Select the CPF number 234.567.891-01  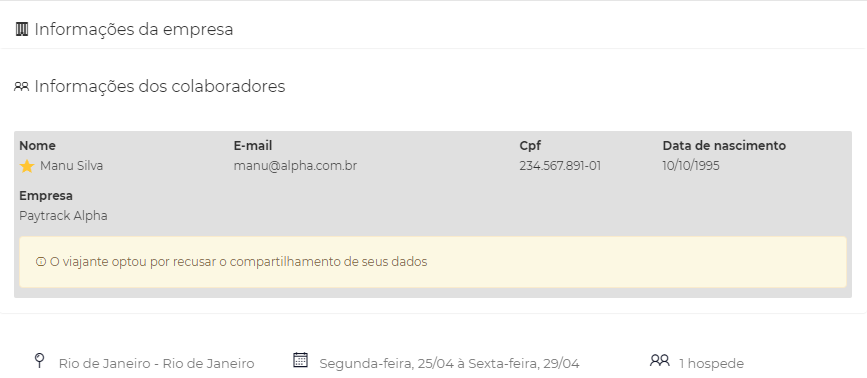pyautogui.click(x=560, y=166)
